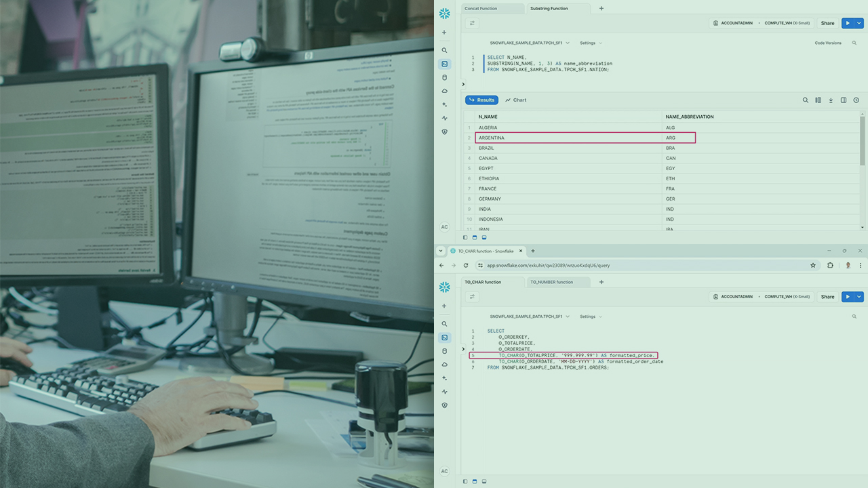Open the browser tab search chevron
Viewport: 868px width, 488px height.
[x=441, y=251]
